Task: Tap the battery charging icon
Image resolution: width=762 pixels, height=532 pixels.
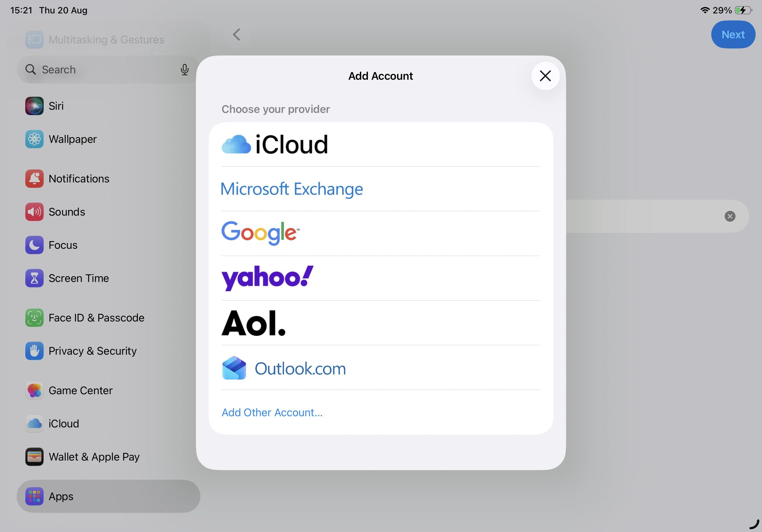Action: pos(743,10)
